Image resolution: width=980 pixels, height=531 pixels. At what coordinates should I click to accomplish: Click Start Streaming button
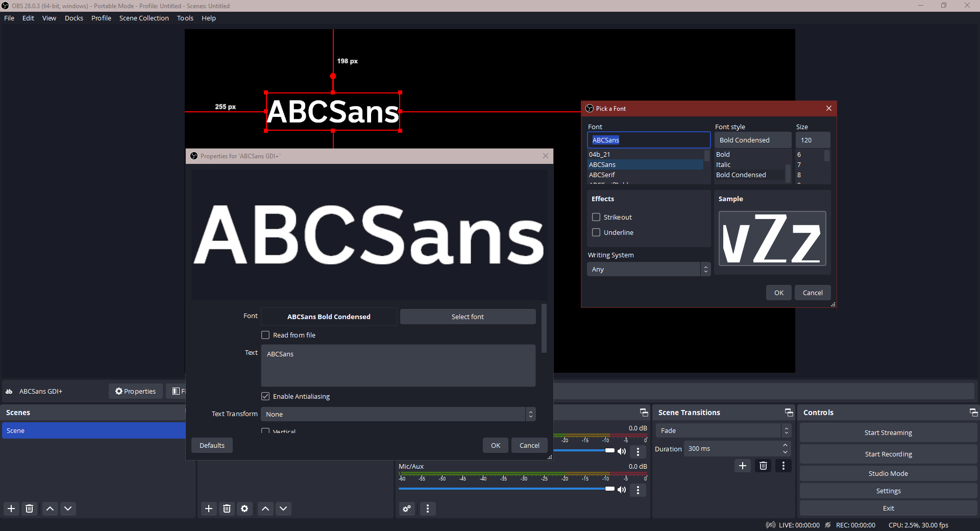coord(888,432)
